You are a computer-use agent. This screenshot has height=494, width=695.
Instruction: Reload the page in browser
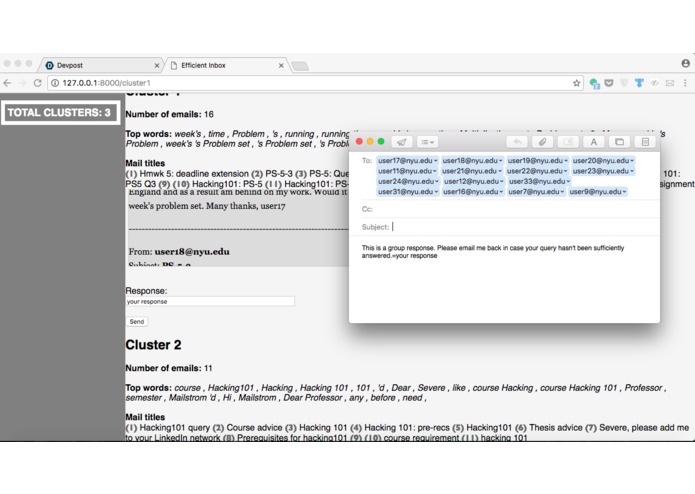pyautogui.click(x=38, y=83)
